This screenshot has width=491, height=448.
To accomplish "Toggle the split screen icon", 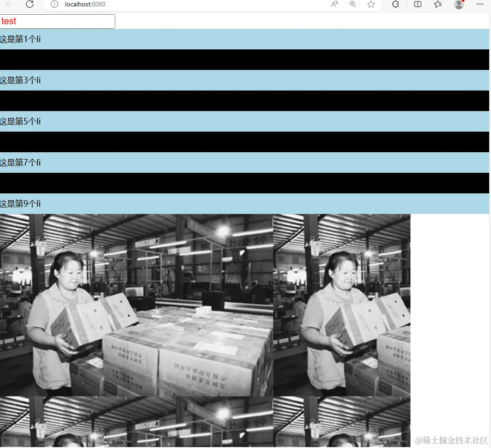I will (x=418, y=4).
